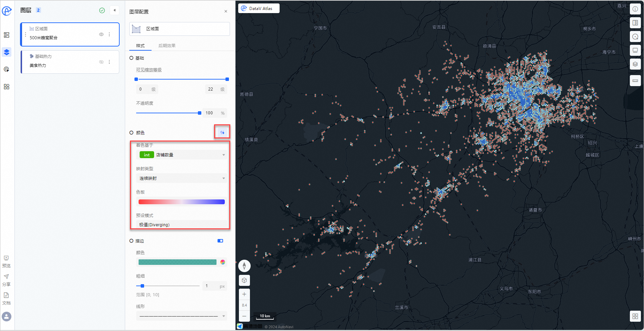Open the map location search icon
644x331 pixels.
(635, 37)
